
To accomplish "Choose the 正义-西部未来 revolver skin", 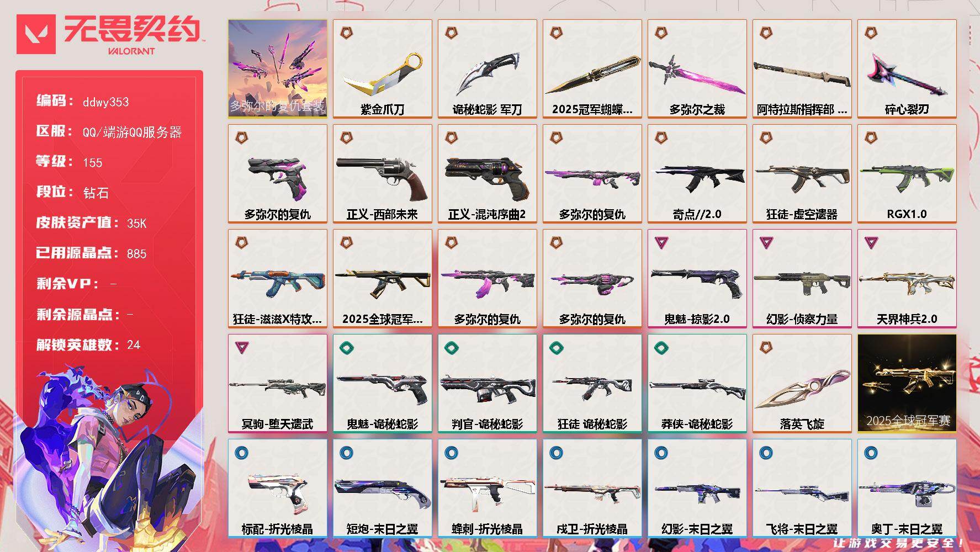I will pyautogui.click(x=383, y=174).
